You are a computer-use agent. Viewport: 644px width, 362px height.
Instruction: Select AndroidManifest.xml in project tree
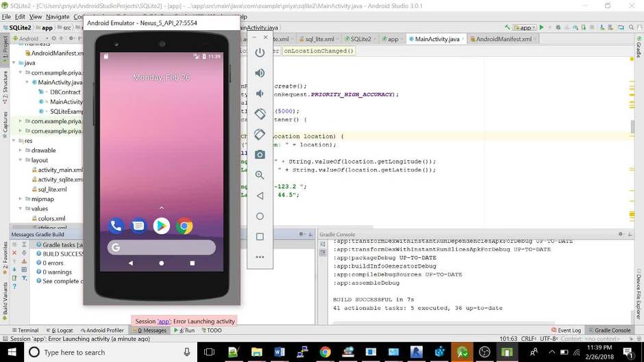click(x=54, y=53)
